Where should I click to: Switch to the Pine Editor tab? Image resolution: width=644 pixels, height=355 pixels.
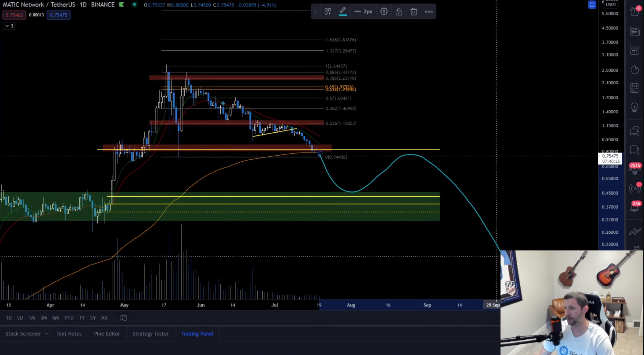click(107, 334)
